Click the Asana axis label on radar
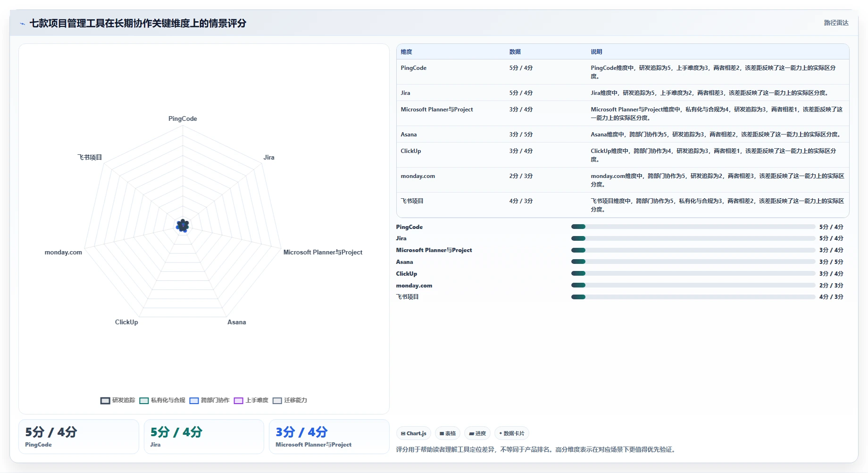 236,322
